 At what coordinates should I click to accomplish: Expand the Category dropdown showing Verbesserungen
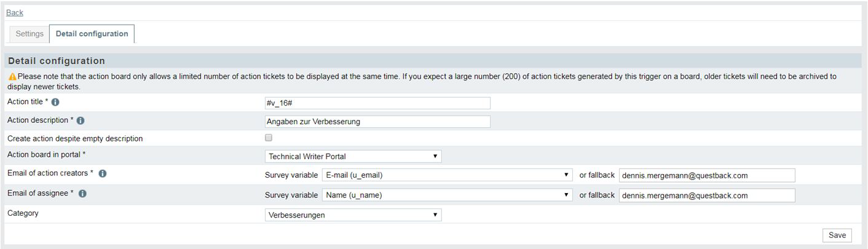(x=353, y=215)
